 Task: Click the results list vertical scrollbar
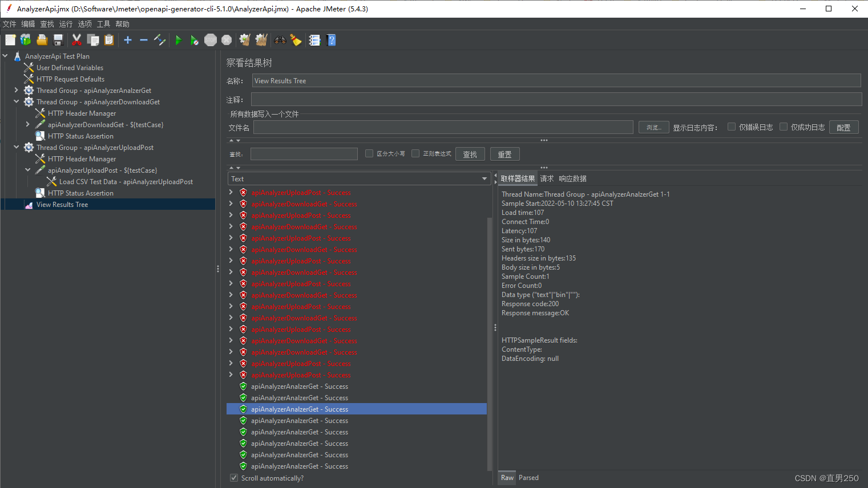point(490,344)
